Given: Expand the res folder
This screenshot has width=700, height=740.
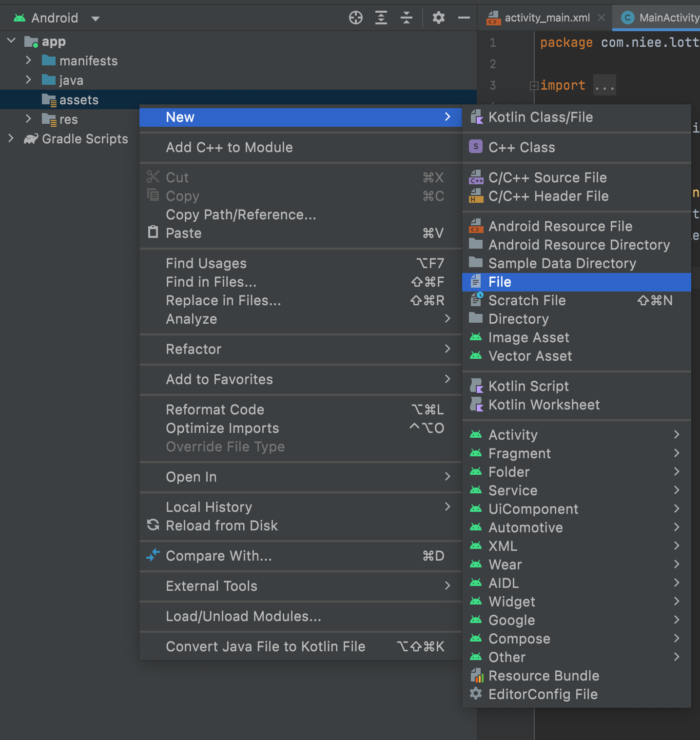Looking at the screenshot, I should coord(28,118).
